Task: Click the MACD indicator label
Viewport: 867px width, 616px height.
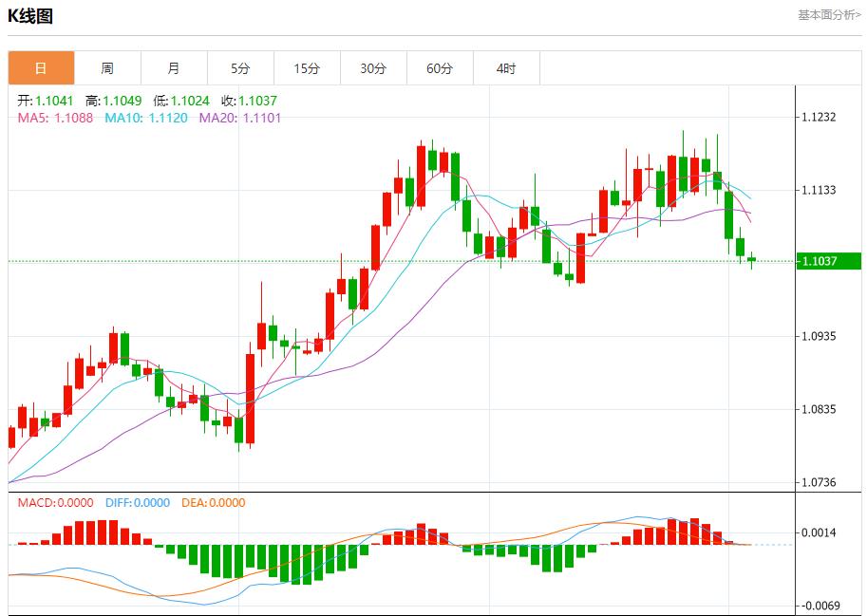Action: click(55, 503)
